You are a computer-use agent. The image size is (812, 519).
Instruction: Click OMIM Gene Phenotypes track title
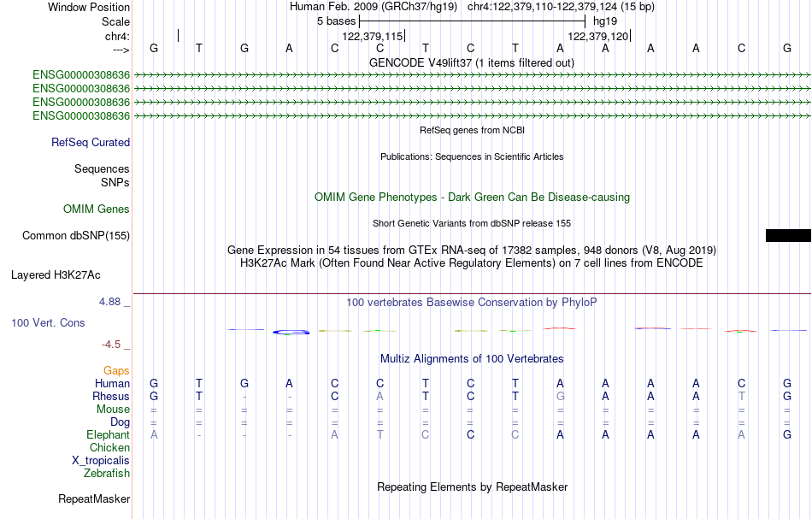pos(473,198)
